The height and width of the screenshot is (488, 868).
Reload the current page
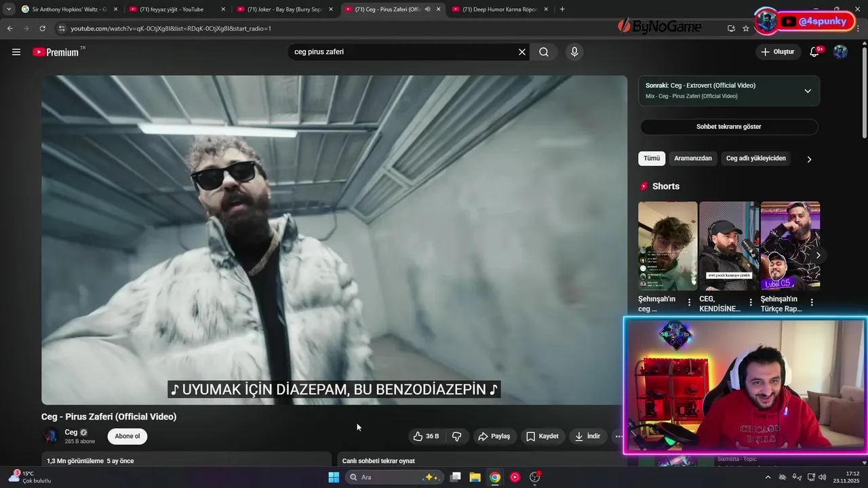42,28
